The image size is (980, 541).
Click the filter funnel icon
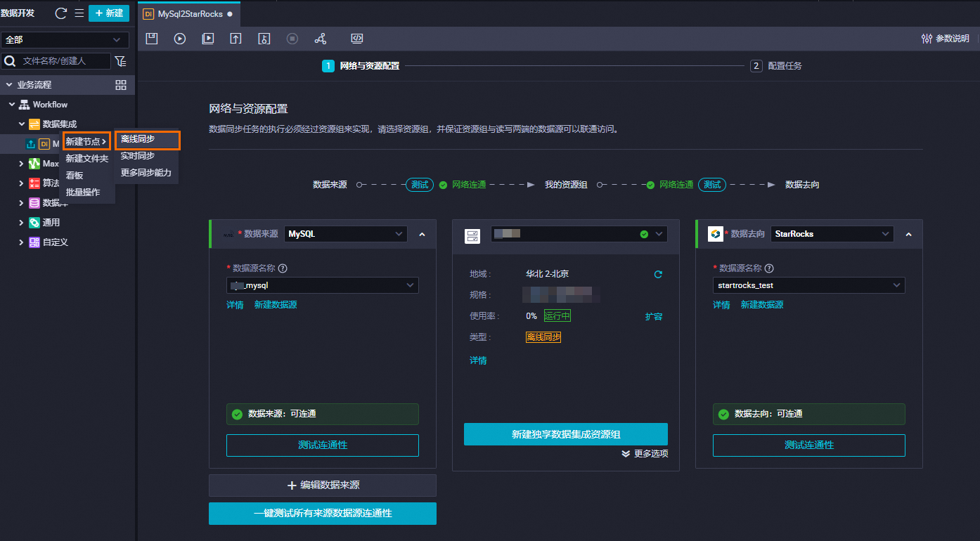click(x=121, y=61)
